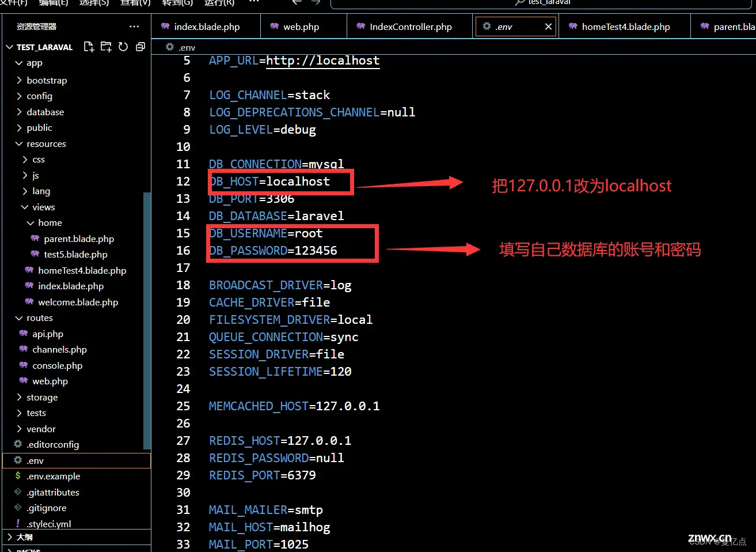This screenshot has height=552, width=756.
Task: Click the New File icon in explorer header
Action: coord(89,47)
